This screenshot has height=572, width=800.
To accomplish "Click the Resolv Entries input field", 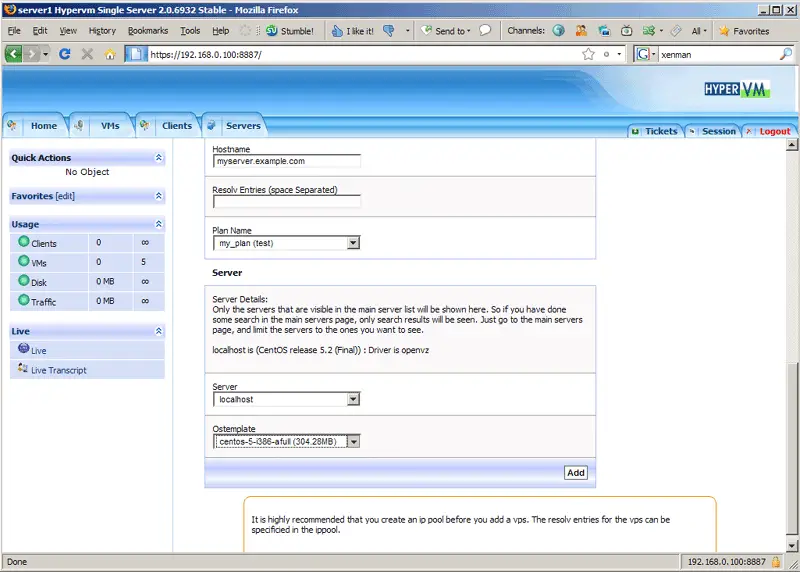I will [286, 202].
